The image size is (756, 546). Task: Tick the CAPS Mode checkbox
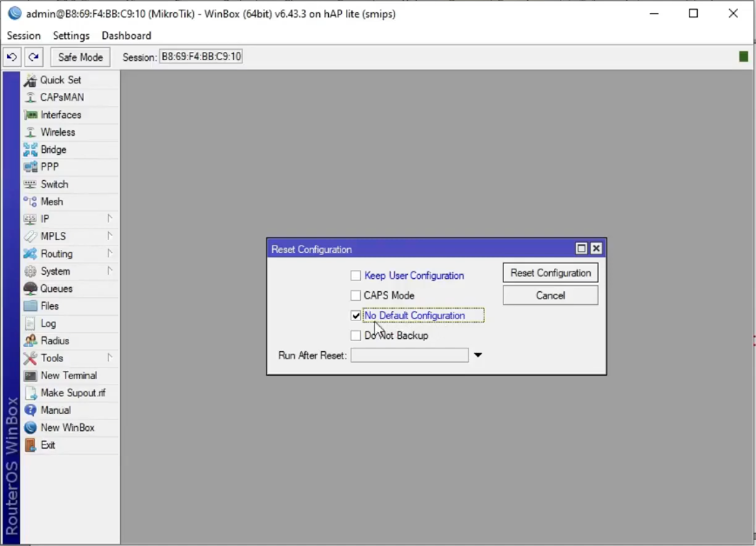click(x=355, y=296)
